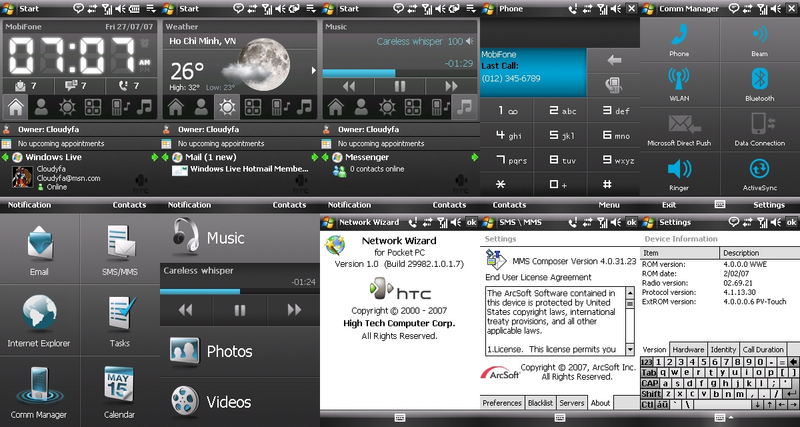Viewport: 800px width, 427px height.
Task: Open the Preferences tab in SMS\MMS settings
Action: tap(502, 403)
